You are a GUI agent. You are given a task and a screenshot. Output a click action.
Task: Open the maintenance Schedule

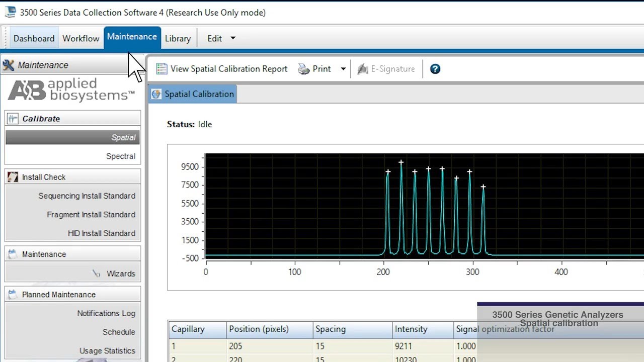click(x=119, y=332)
